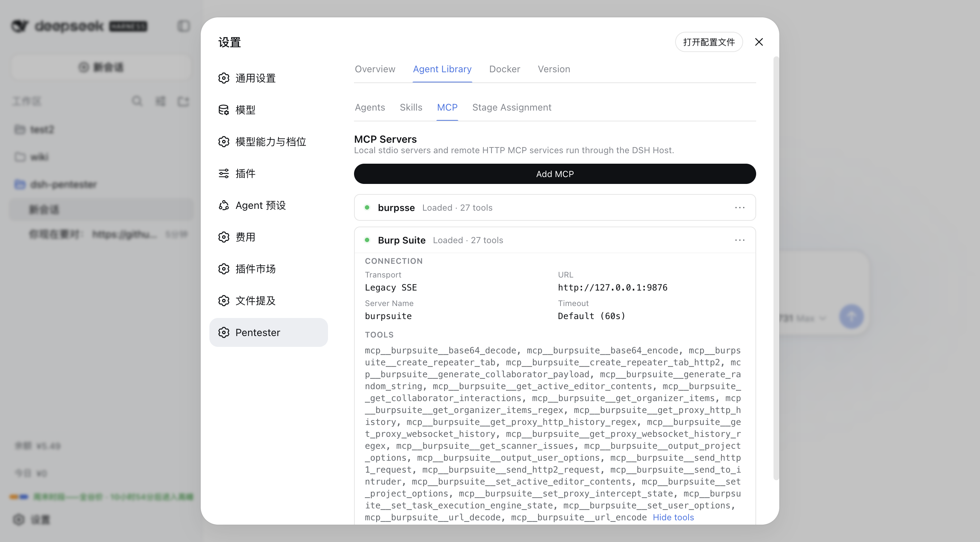Click the settings dialog vertical scrollbar

(776, 268)
